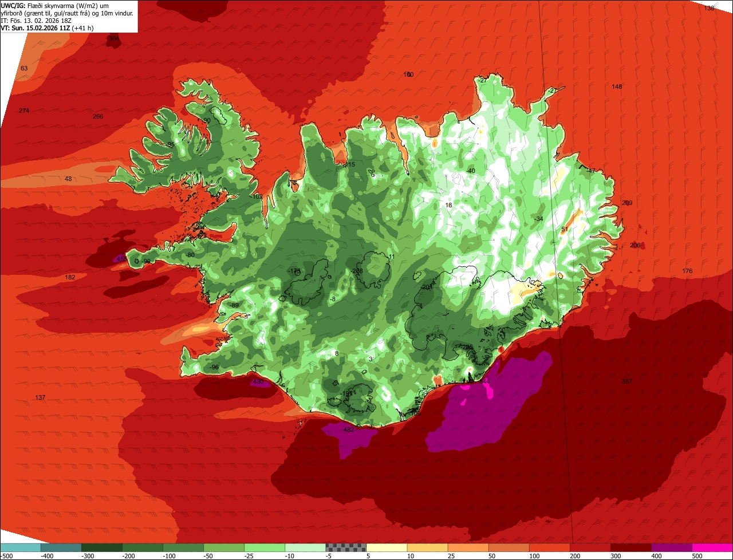Pick the orange swatch between 50 and 100
The width and height of the screenshot is (733, 560).
[509, 547]
